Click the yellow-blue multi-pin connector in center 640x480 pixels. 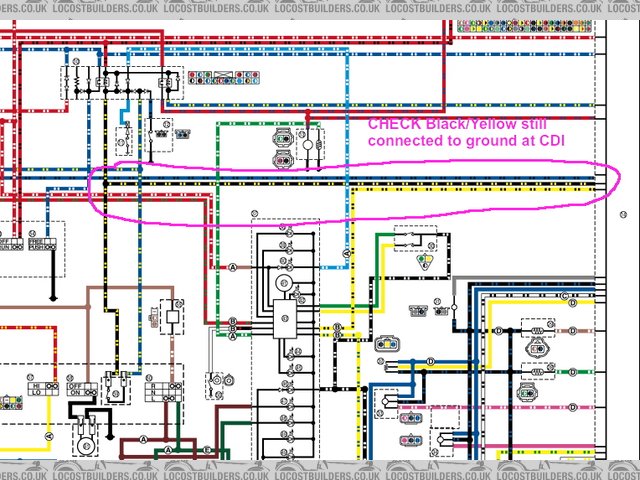(386, 345)
